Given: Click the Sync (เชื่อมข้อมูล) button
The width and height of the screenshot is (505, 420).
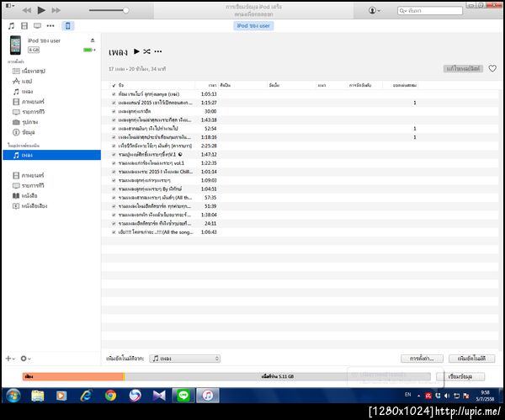Looking at the screenshot, I should (460, 376).
